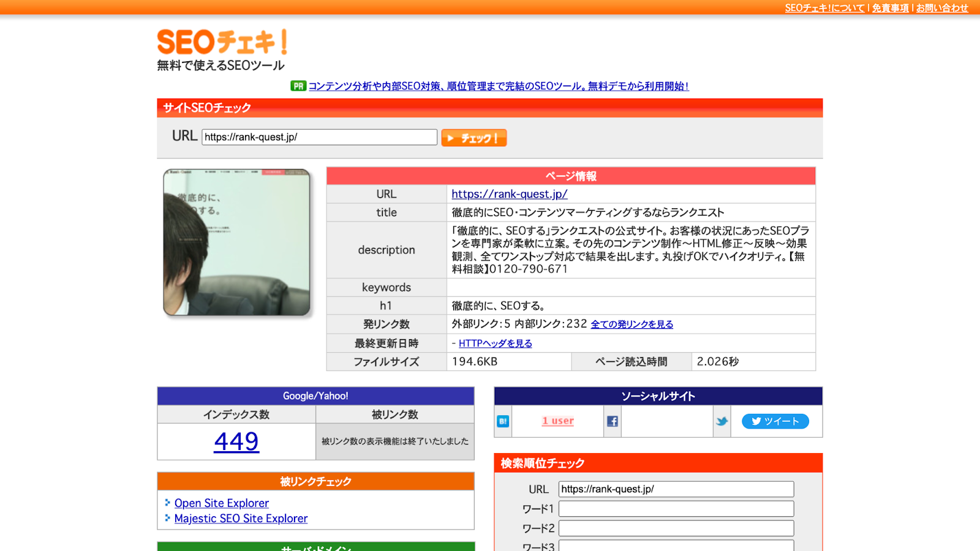Click the 無料で使えるSEOツール tagline
980x551 pixels.
(x=221, y=66)
